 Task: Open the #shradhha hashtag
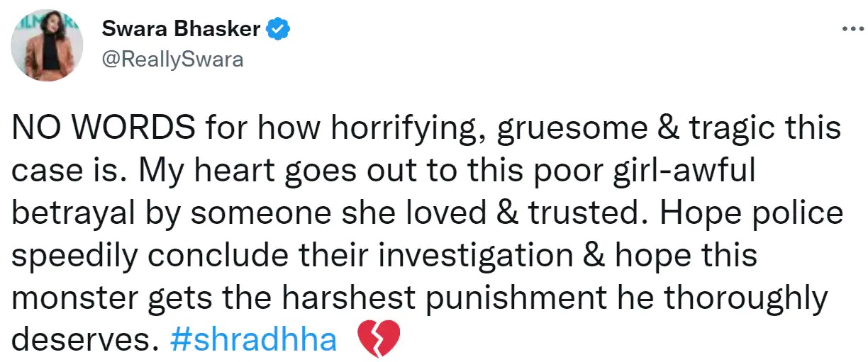point(253,341)
